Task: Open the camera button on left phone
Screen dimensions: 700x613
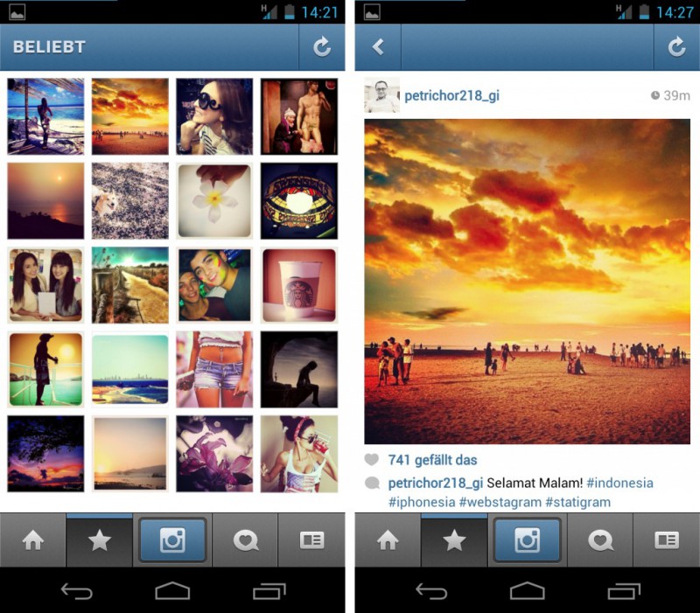Action: click(x=172, y=540)
